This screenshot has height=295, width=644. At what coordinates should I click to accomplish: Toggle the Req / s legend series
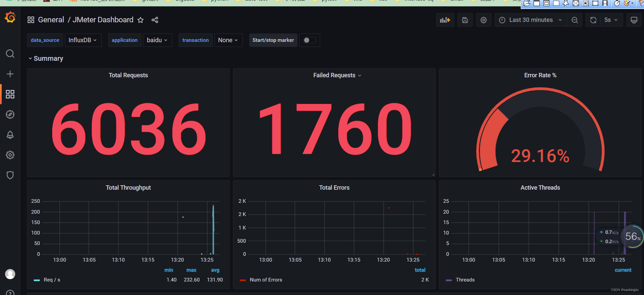(52, 280)
